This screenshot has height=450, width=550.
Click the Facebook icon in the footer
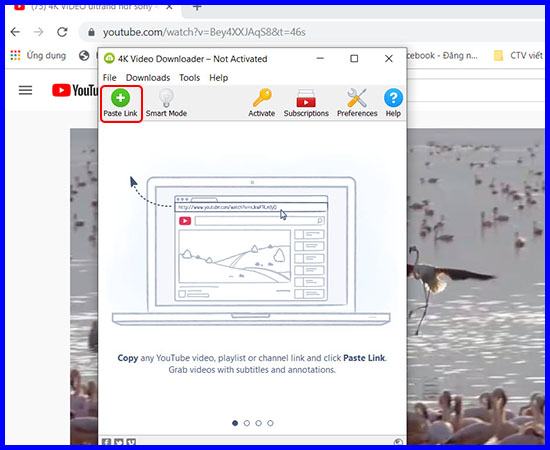[106, 442]
